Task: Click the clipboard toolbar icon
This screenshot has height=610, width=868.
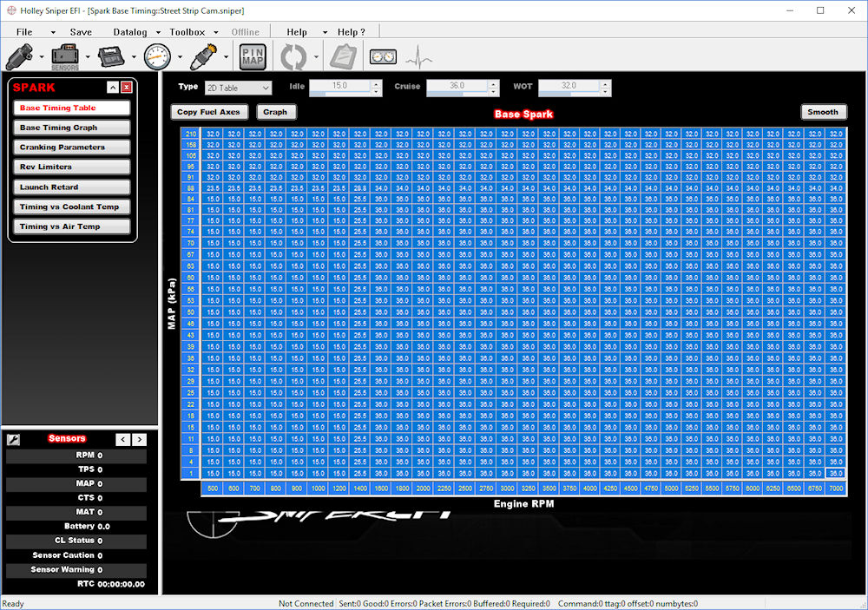Action: tap(343, 56)
